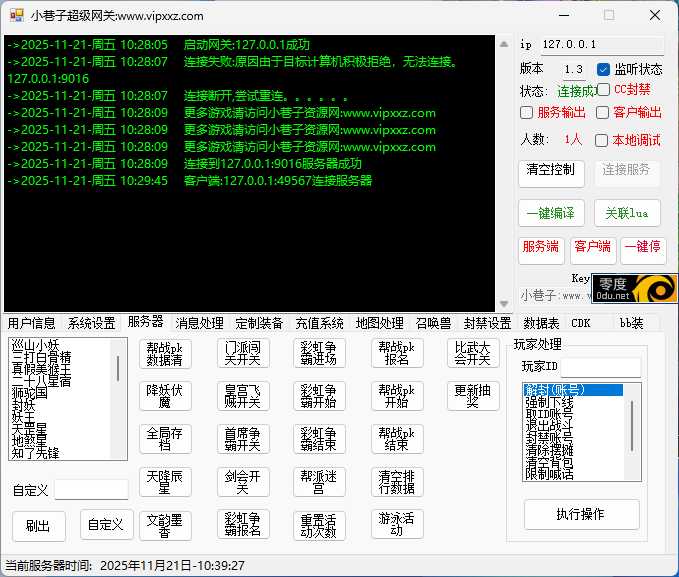679x577 pixels.
Task: Toggle the CC封禁 checkbox
Action: [603, 90]
